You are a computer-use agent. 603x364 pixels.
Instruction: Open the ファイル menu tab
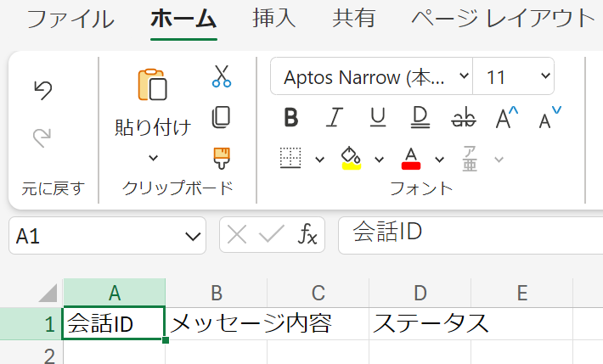pyautogui.click(x=70, y=19)
